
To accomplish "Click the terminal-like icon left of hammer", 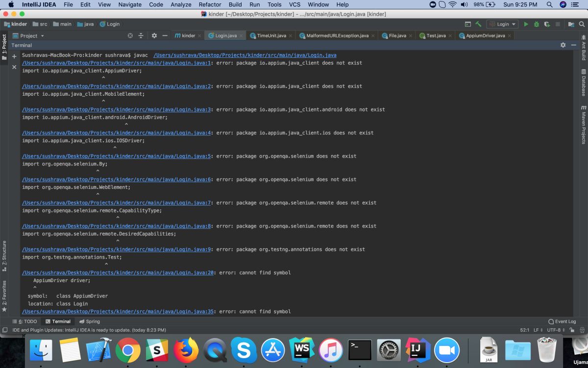I will (x=468, y=24).
